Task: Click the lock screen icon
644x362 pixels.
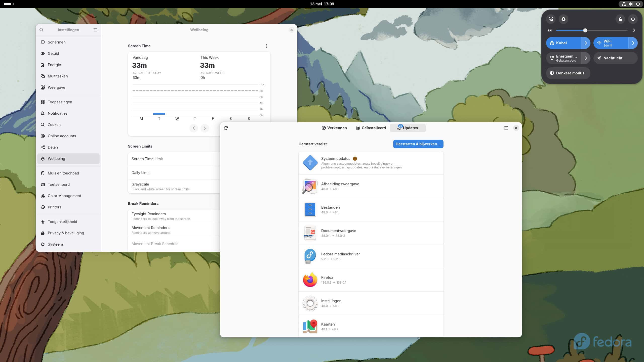Action: [620, 19]
